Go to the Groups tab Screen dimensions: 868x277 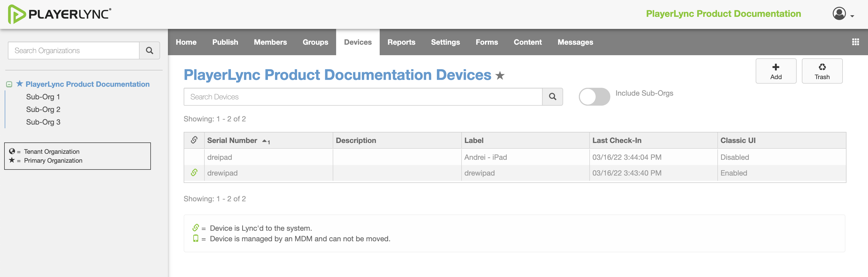pyautogui.click(x=315, y=42)
